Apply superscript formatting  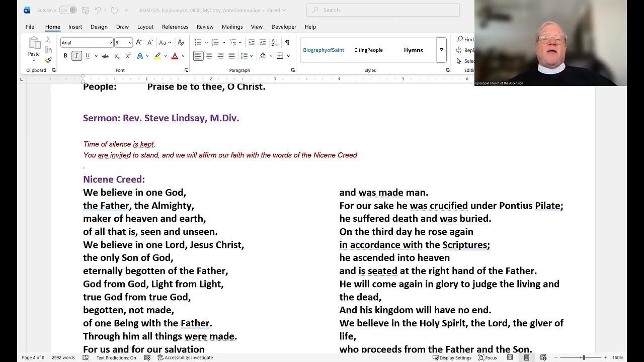click(x=128, y=56)
